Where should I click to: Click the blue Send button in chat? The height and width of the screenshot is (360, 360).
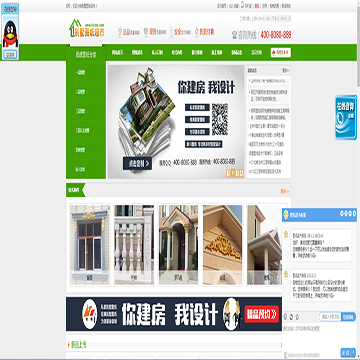[x=346, y=353]
